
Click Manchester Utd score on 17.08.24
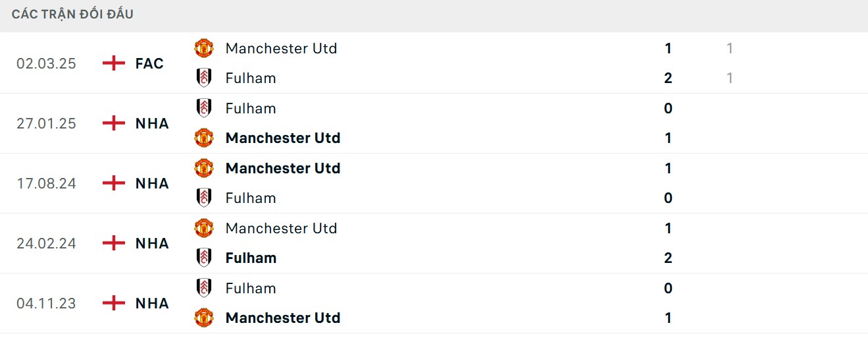click(668, 168)
